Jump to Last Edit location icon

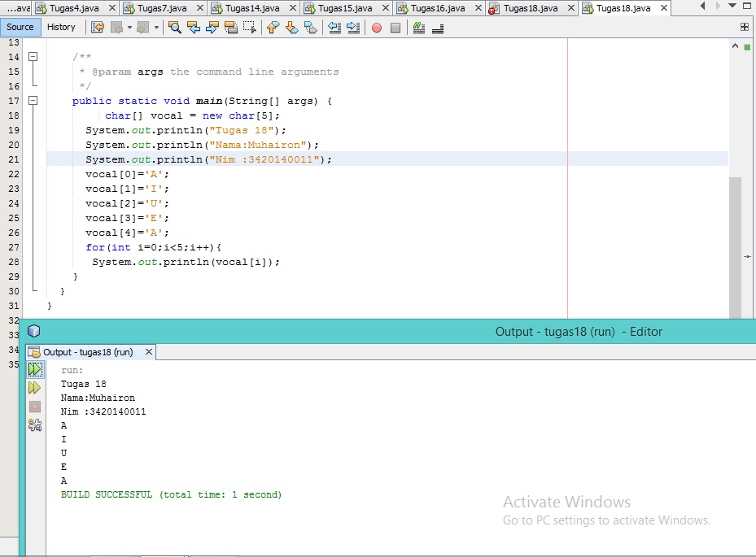[98, 28]
